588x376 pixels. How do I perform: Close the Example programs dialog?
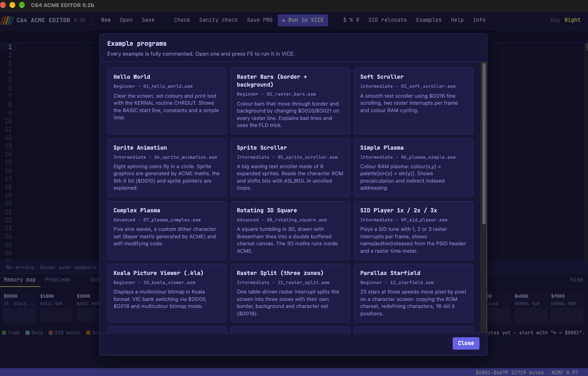coord(466,343)
